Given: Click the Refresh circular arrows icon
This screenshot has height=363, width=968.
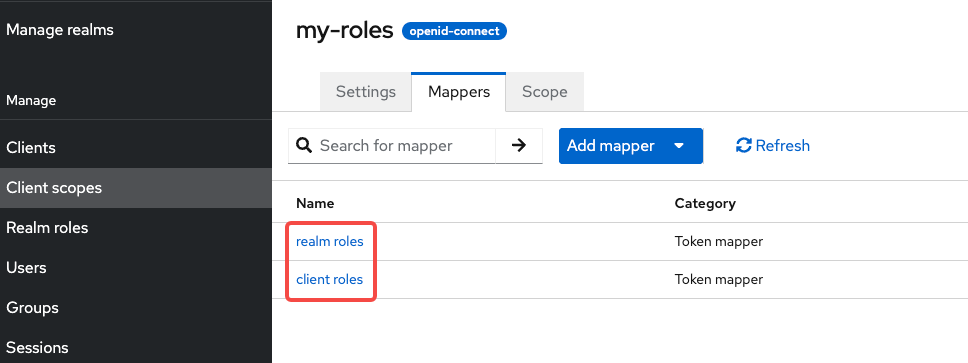Looking at the screenshot, I should click(x=743, y=146).
